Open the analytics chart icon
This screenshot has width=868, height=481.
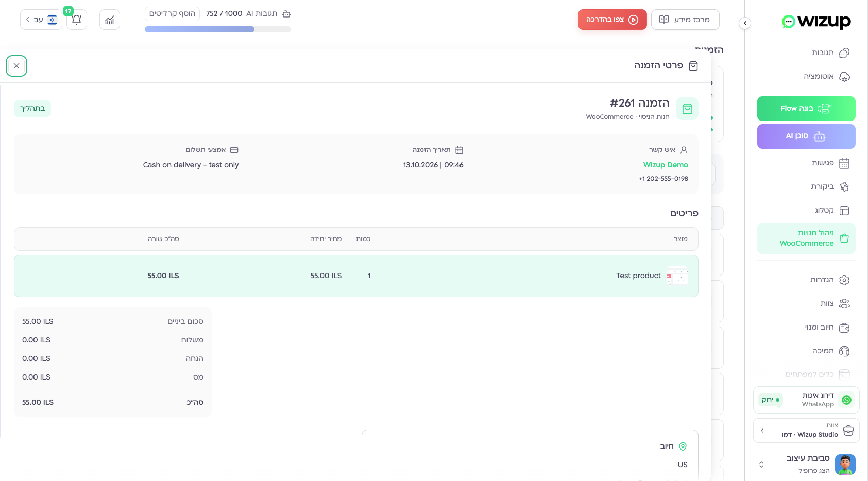tap(110, 20)
